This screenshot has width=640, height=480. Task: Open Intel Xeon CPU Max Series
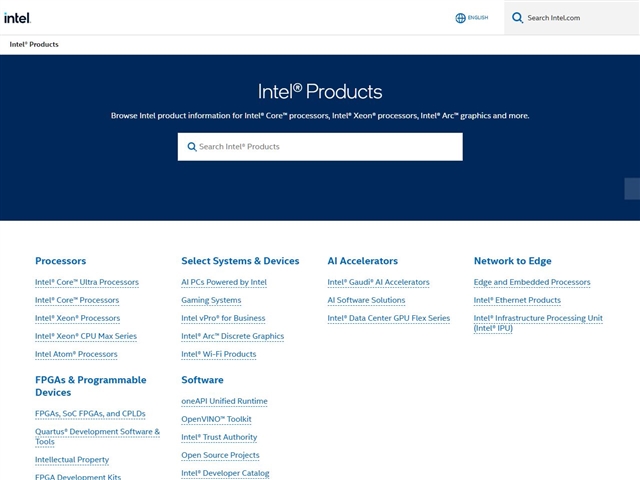click(x=86, y=336)
